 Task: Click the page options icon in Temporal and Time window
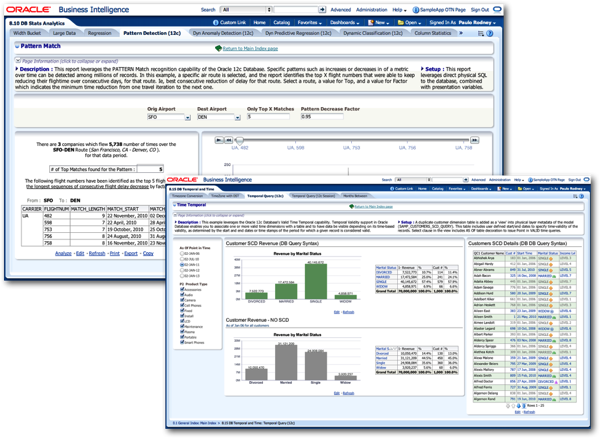coord(575,196)
